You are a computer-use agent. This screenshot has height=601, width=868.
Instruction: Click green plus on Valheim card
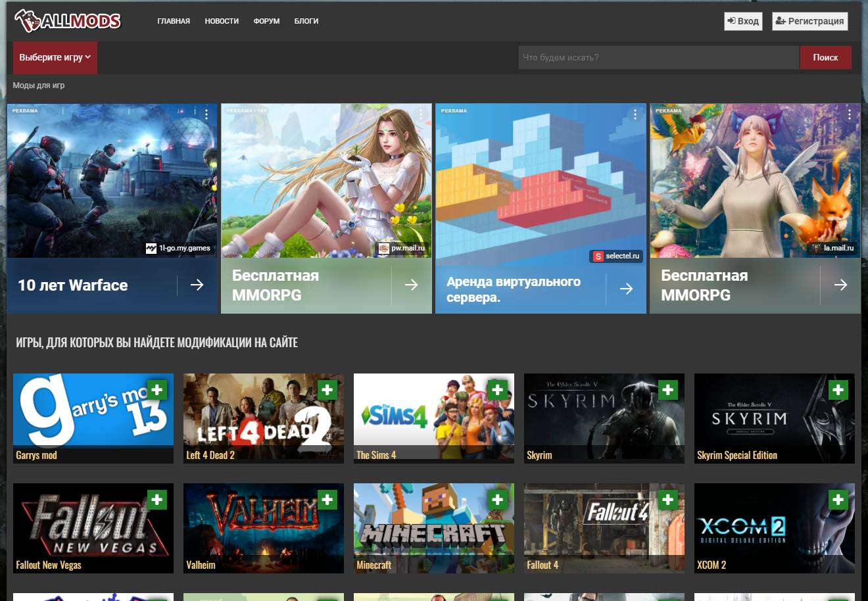coord(327,500)
